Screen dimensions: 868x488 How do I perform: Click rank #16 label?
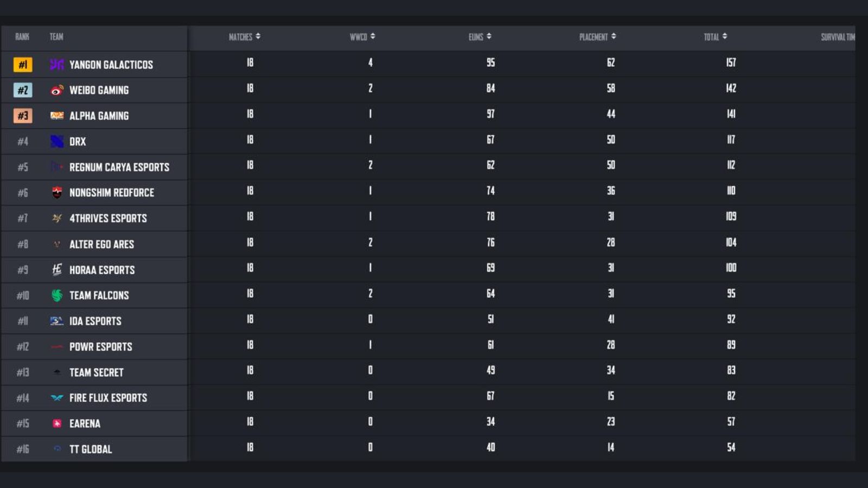(23, 449)
